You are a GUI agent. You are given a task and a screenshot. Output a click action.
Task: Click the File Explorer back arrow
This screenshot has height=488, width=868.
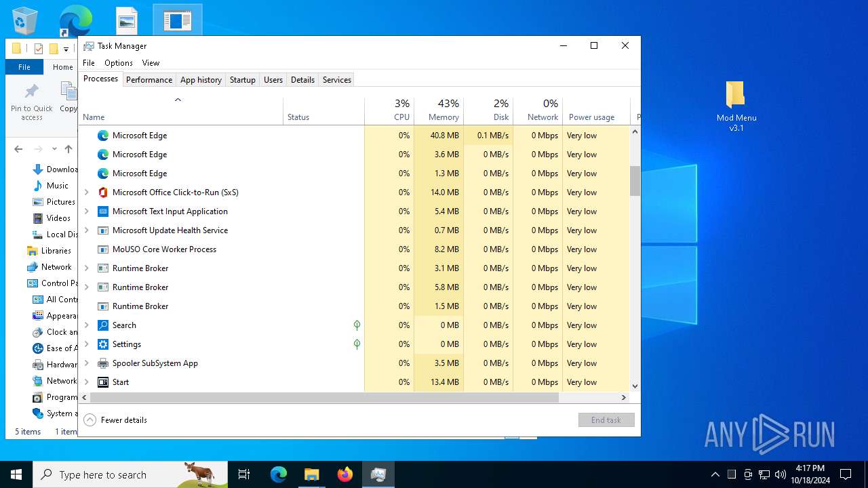(x=18, y=149)
